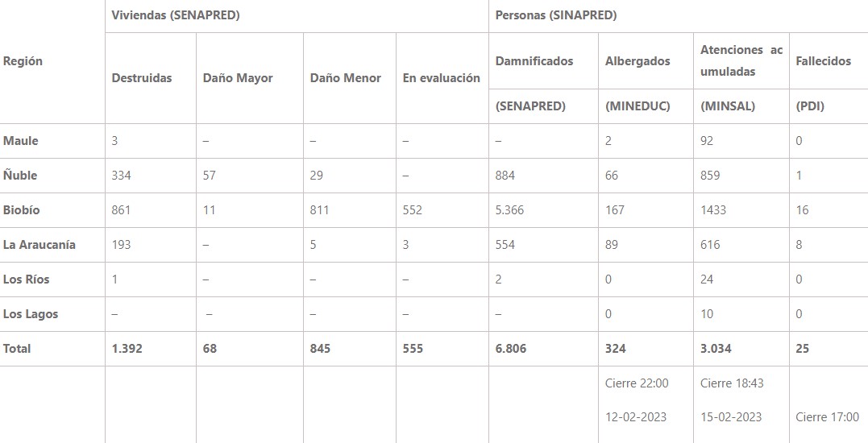The height and width of the screenshot is (443, 868).
Task: Click the total destruidas value 1.392
Action: pyautogui.click(x=127, y=349)
